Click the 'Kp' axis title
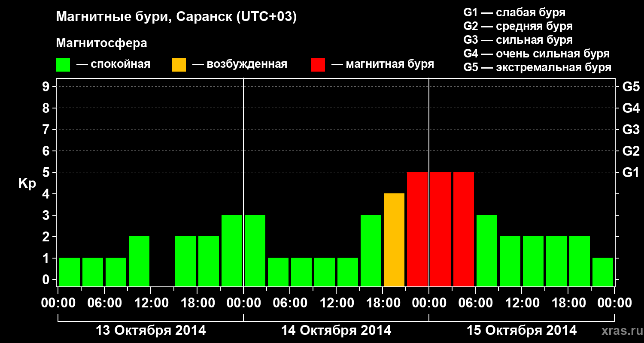Image resolution: width=644 pixels, height=343 pixels. (x=27, y=184)
